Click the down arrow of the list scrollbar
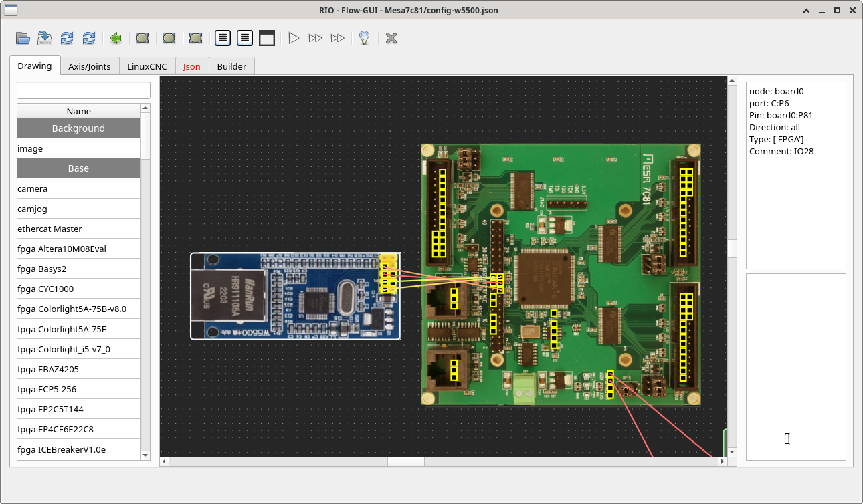Viewport: 863px width, 504px height. coord(146,455)
